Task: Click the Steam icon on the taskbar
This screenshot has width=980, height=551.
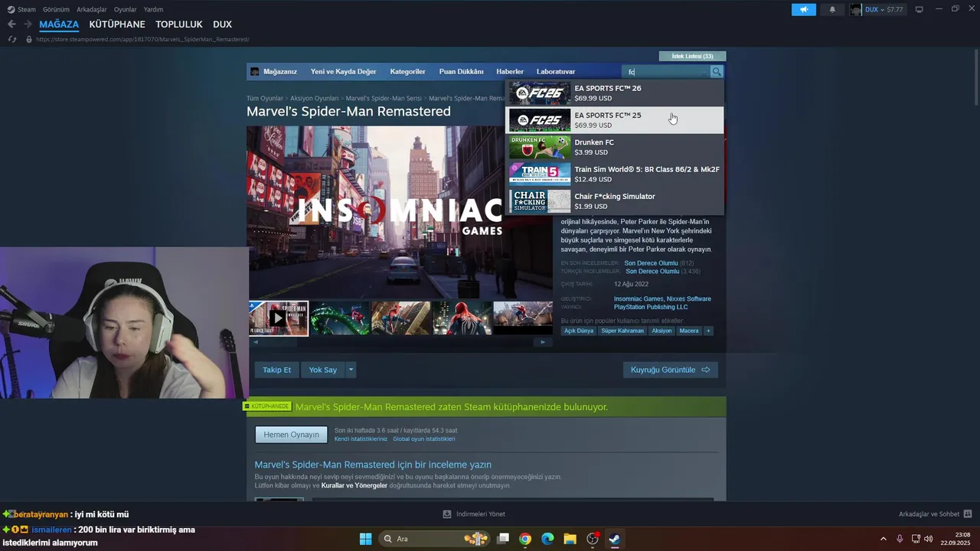Action: tap(615, 539)
